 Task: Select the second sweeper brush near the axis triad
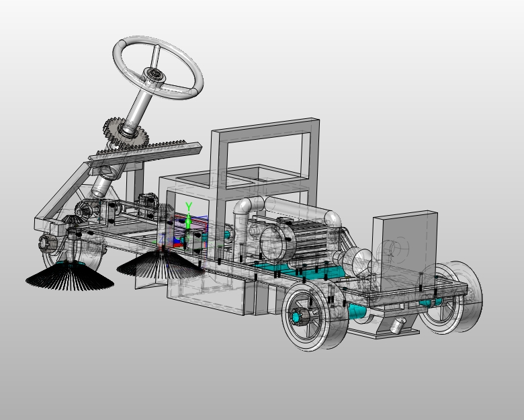160,264
